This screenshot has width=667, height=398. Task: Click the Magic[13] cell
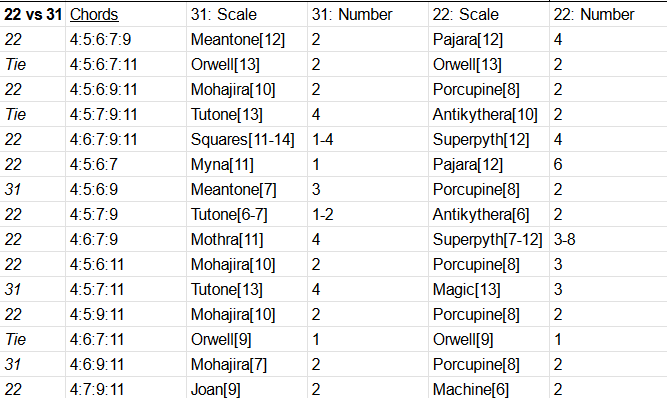(489, 290)
